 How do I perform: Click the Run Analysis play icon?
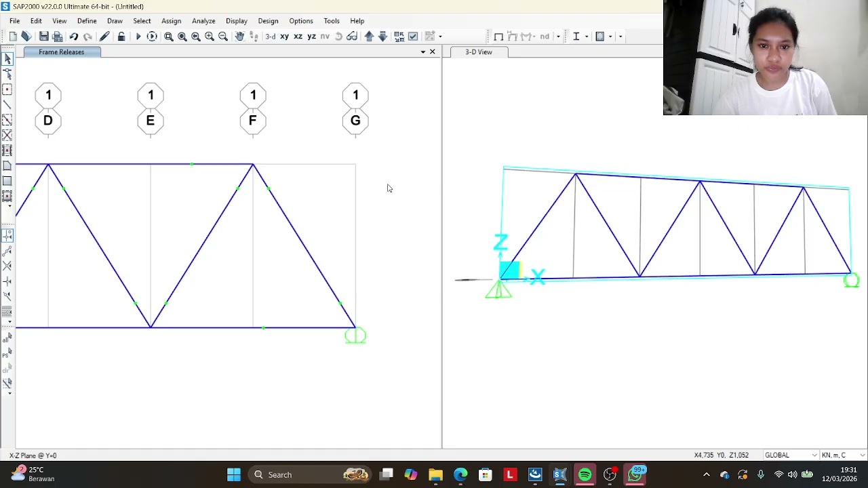[x=138, y=37]
